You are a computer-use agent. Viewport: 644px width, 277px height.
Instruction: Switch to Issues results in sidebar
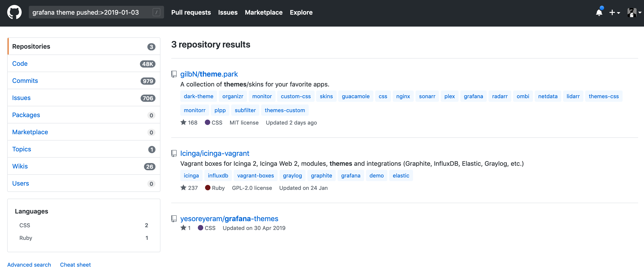[x=21, y=98]
